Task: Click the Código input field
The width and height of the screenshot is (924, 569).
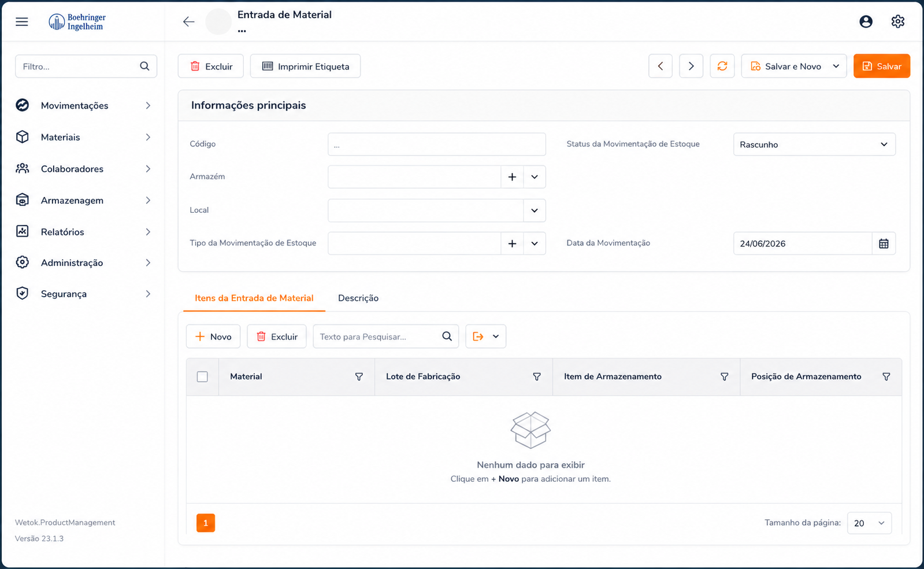Action: (437, 145)
